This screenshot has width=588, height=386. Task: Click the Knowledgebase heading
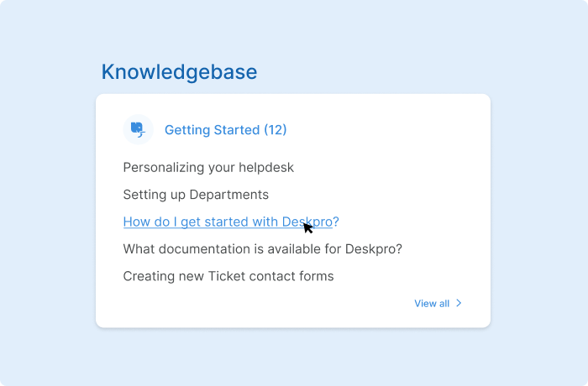[x=179, y=72]
